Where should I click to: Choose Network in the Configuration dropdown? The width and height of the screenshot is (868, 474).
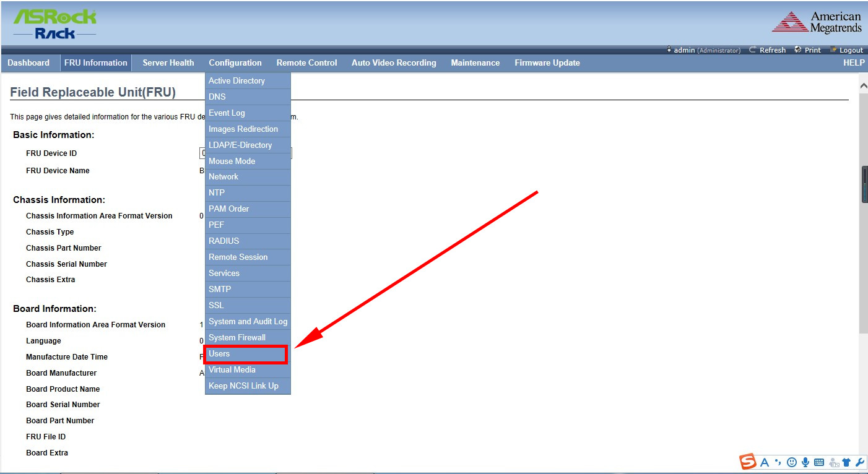pyautogui.click(x=224, y=176)
